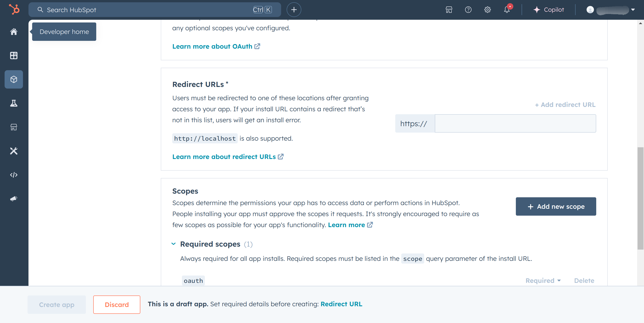Open the megaphone icon in sidebar

pyautogui.click(x=14, y=198)
